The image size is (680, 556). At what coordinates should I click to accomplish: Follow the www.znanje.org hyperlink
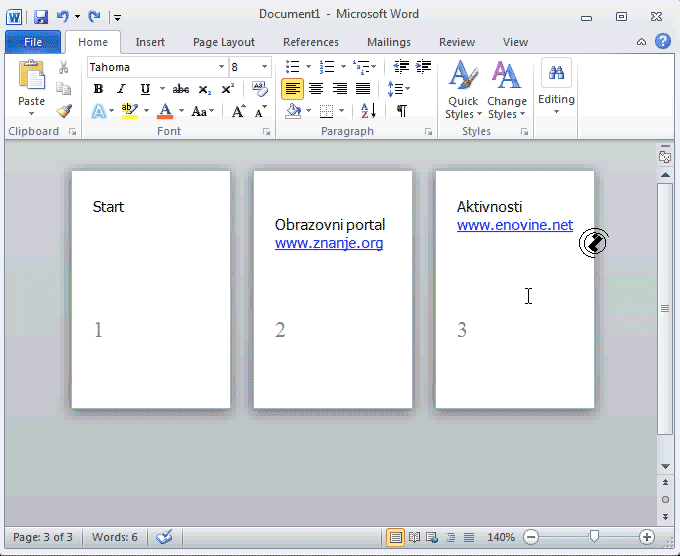point(328,243)
